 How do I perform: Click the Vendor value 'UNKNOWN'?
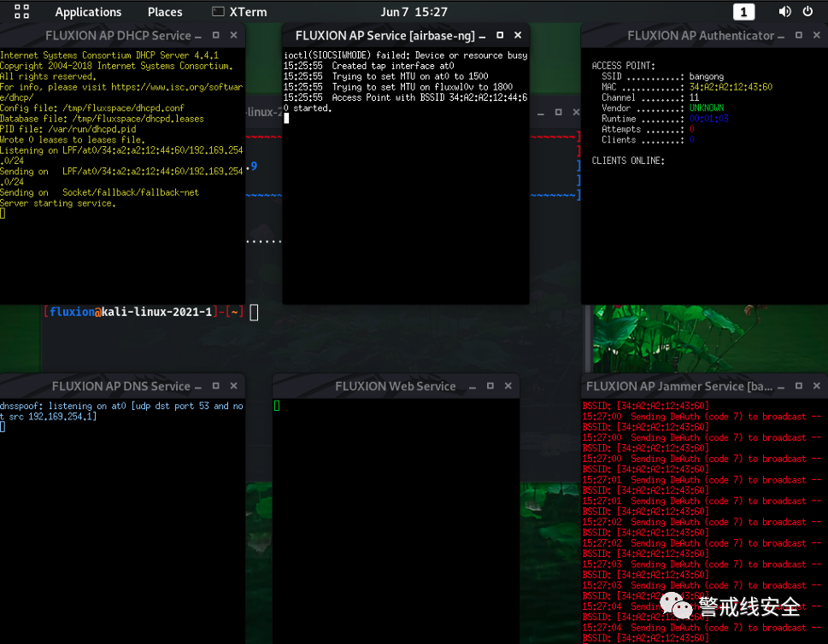coord(707,108)
